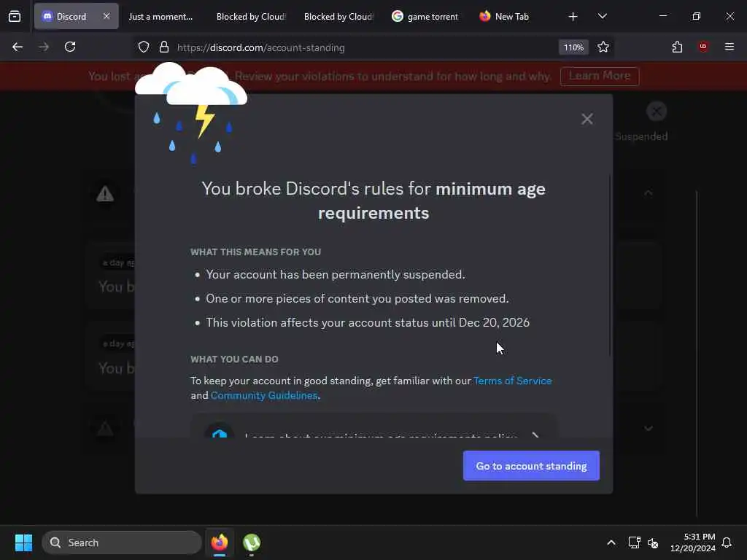The height and width of the screenshot is (560, 747).
Task: Click 'Your account has been permanently suspended' text
Action: pyautogui.click(x=336, y=274)
